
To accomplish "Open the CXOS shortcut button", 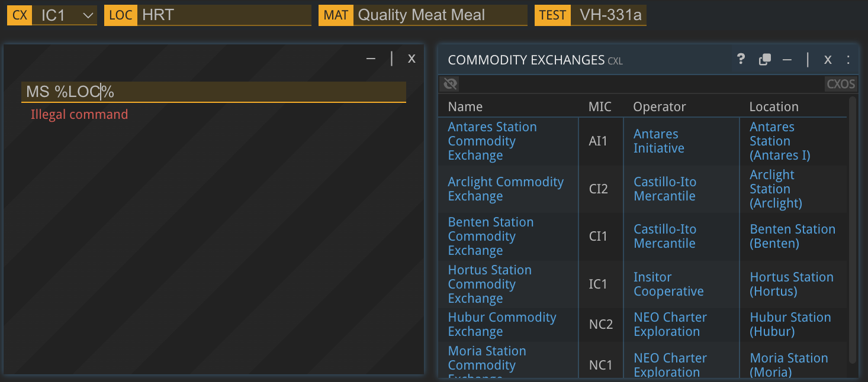I will tap(841, 84).
